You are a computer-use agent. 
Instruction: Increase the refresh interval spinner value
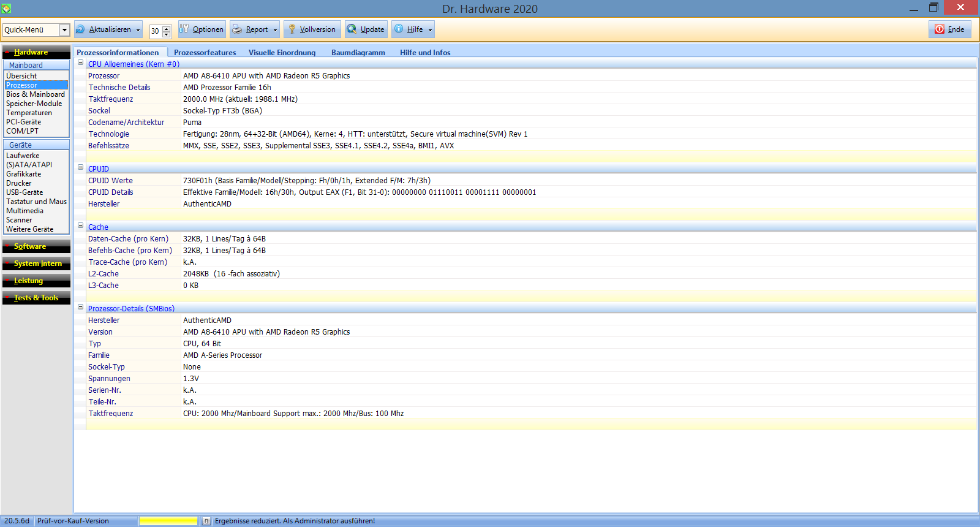click(x=166, y=28)
